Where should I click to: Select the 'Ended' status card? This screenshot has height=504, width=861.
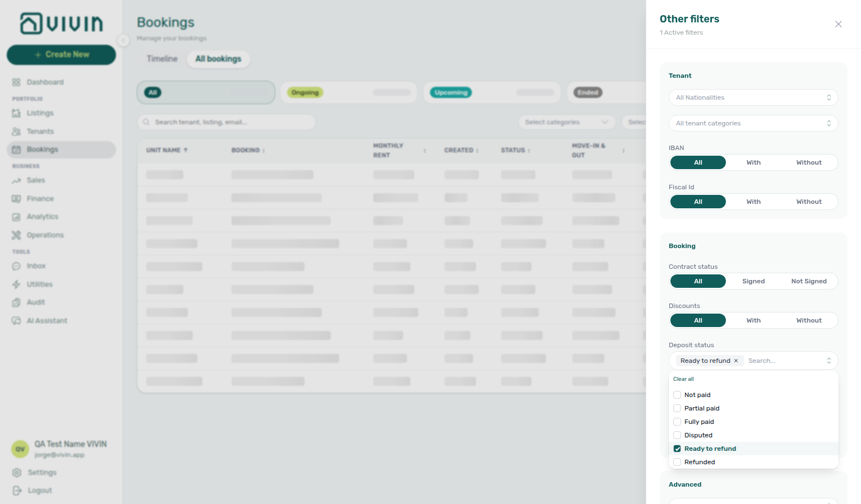tap(607, 92)
